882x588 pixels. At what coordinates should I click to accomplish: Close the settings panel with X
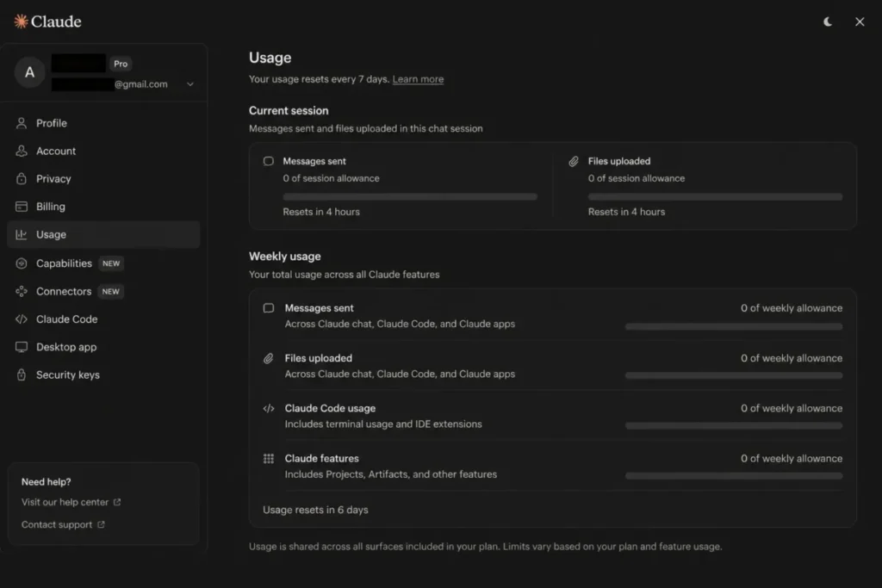[x=860, y=22]
